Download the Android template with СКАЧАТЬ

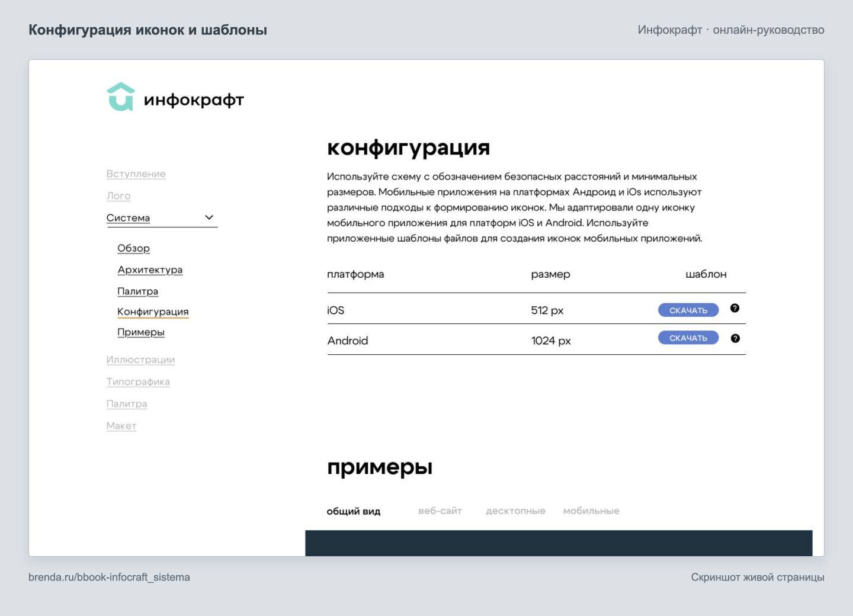(688, 338)
